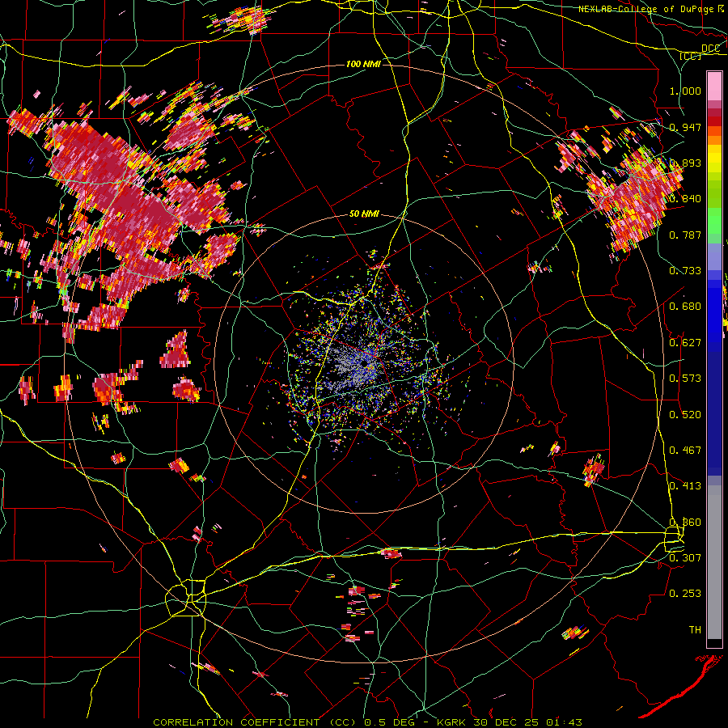The image size is (728, 728).
Task: Click the TH threshold label on scale
Action: [x=695, y=629]
